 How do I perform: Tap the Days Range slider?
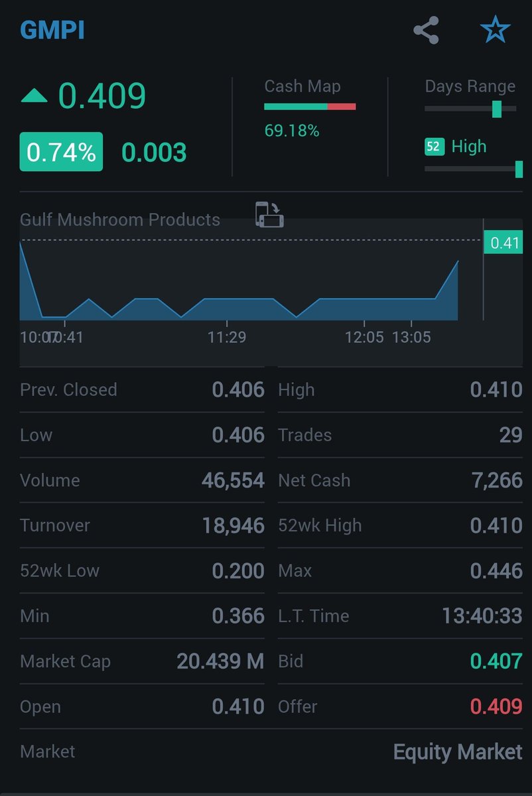coord(470,109)
